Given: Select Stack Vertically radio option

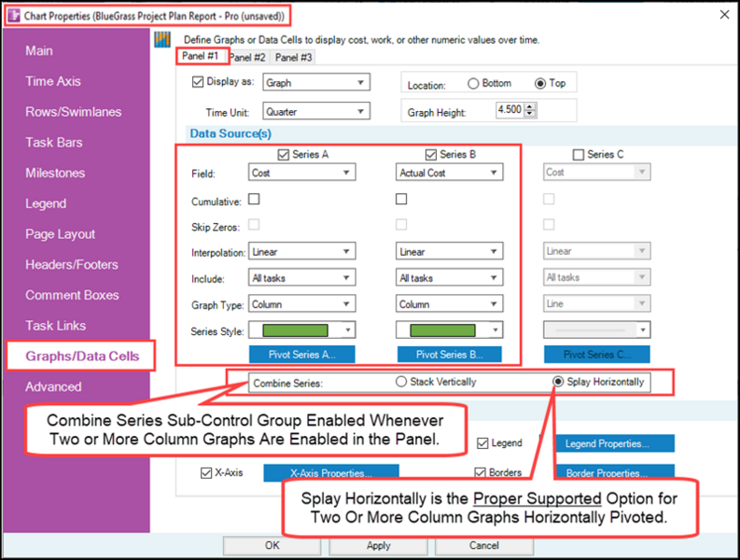Looking at the screenshot, I should point(401,382).
